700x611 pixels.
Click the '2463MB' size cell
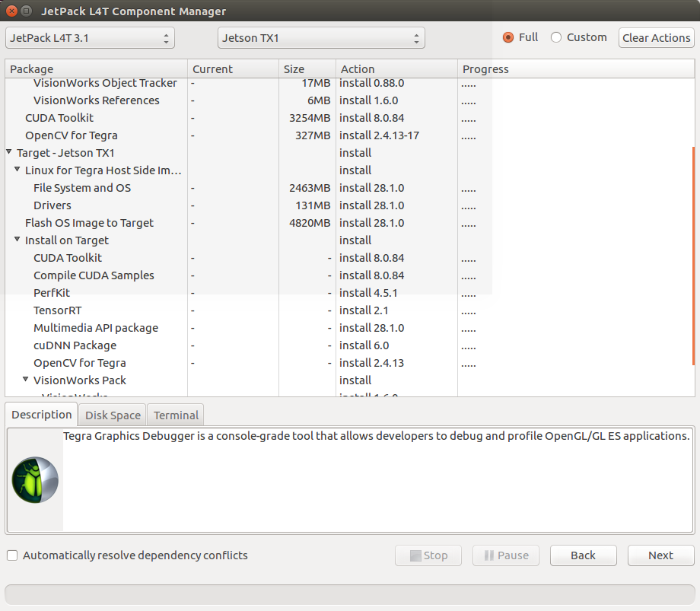[x=310, y=188]
